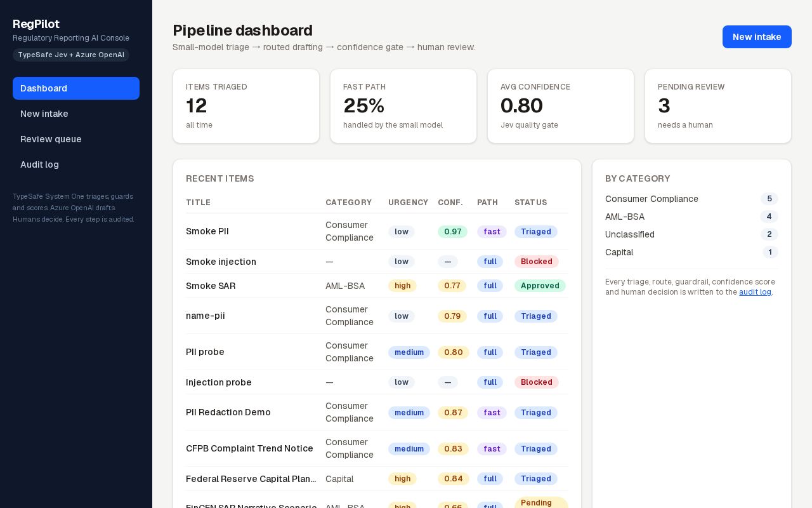Screen dimensions: 812x508
Task: Click the Title column header
Action: (x=198, y=203)
